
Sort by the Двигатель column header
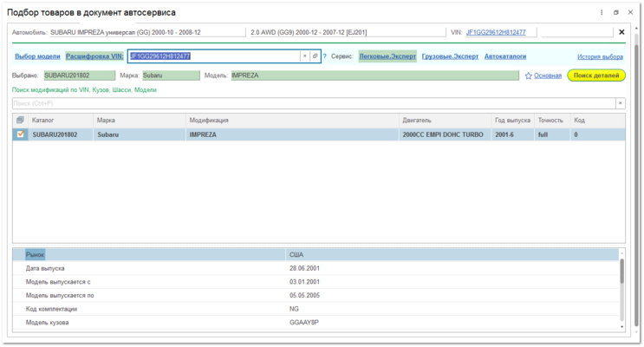[445, 120]
